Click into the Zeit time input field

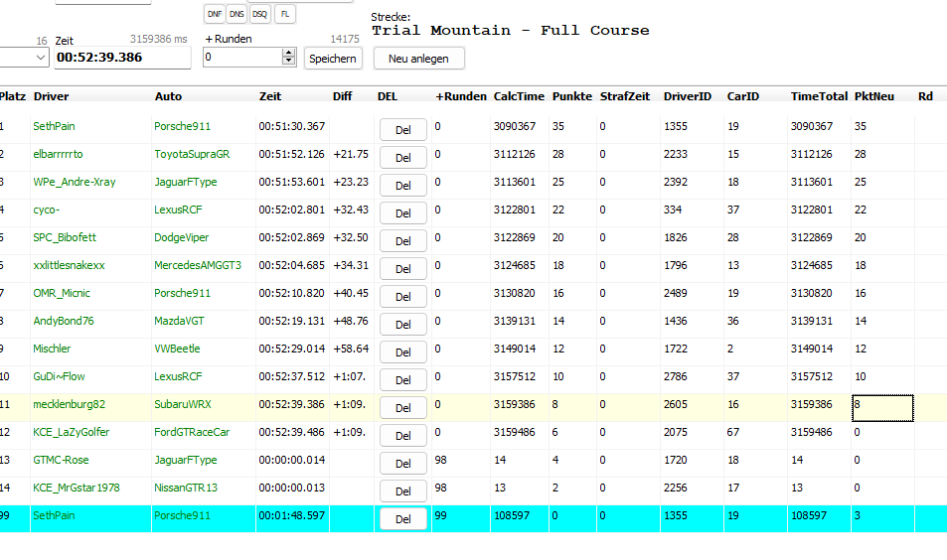[121, 59]
